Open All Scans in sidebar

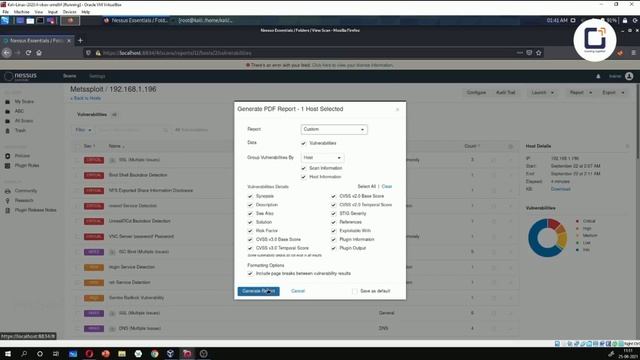pyautogui.click(x=24, y=121)
